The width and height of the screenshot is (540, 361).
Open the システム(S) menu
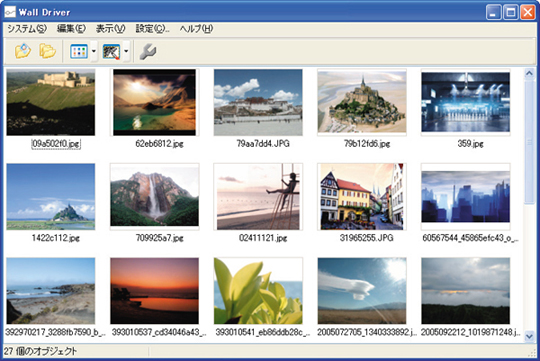point(27,29)
